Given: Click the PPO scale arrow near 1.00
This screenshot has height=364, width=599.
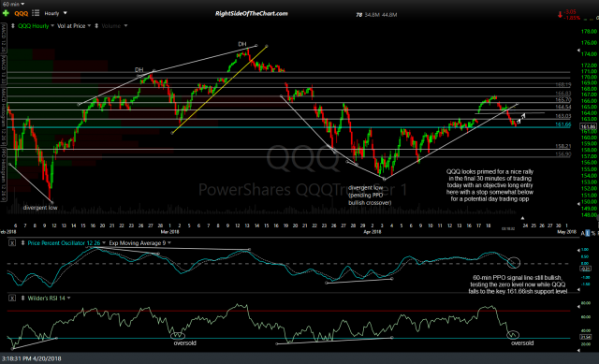Looking at the screenshot, I should click(578, 250).
